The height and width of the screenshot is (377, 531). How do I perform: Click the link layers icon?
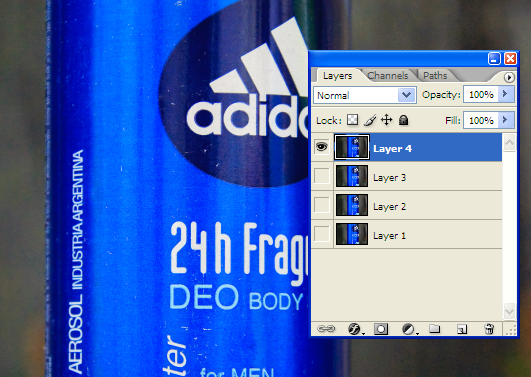pyautogui.click(x=326, y=329)
